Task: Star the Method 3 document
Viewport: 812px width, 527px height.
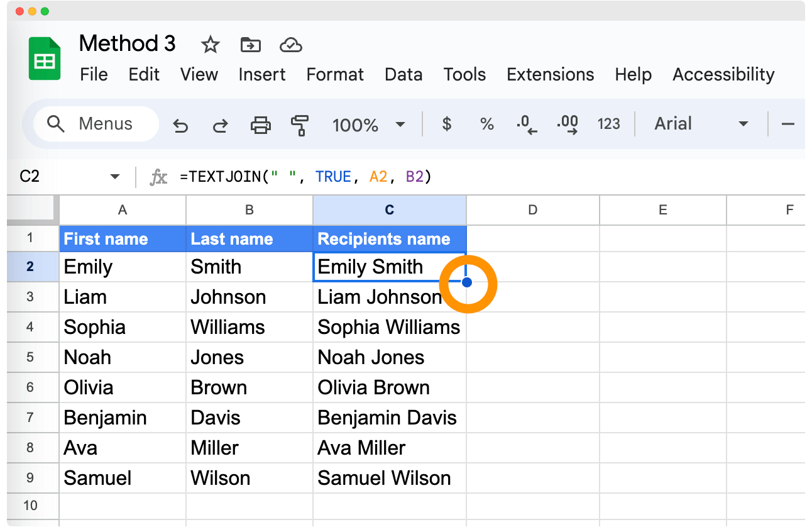Action: [x=210, y=45]
